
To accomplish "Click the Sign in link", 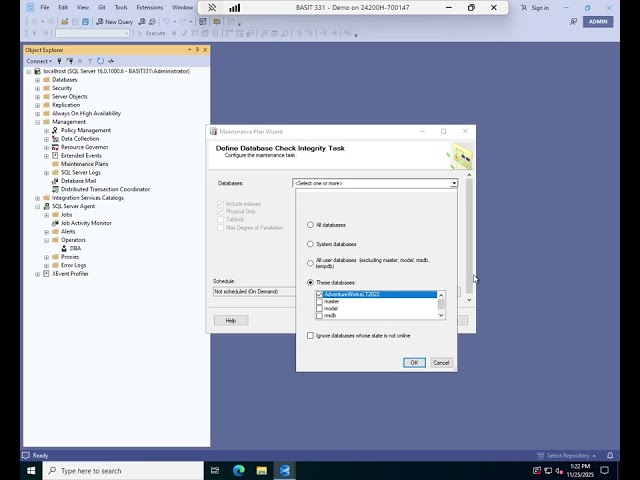I will click(540, 8).
